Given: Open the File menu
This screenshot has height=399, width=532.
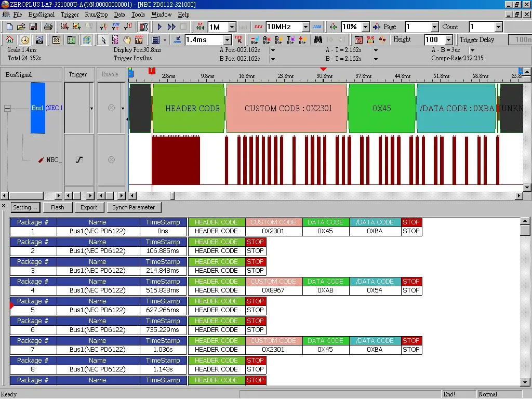Looking at the screenshot, I should click(17, 15).
